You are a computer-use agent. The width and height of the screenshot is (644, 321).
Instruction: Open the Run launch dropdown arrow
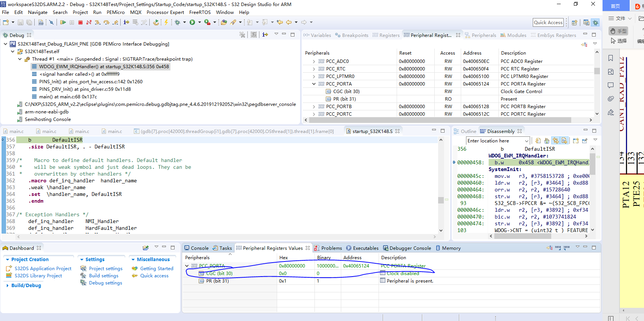coord(199,23)
